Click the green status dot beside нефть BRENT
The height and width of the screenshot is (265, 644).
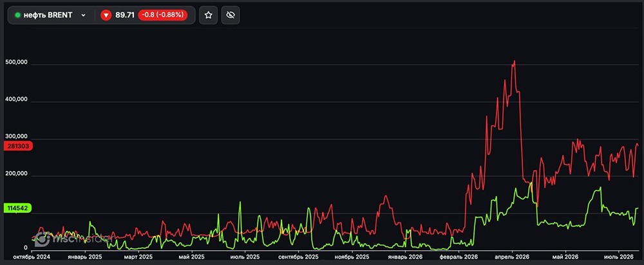click(17, 15)
